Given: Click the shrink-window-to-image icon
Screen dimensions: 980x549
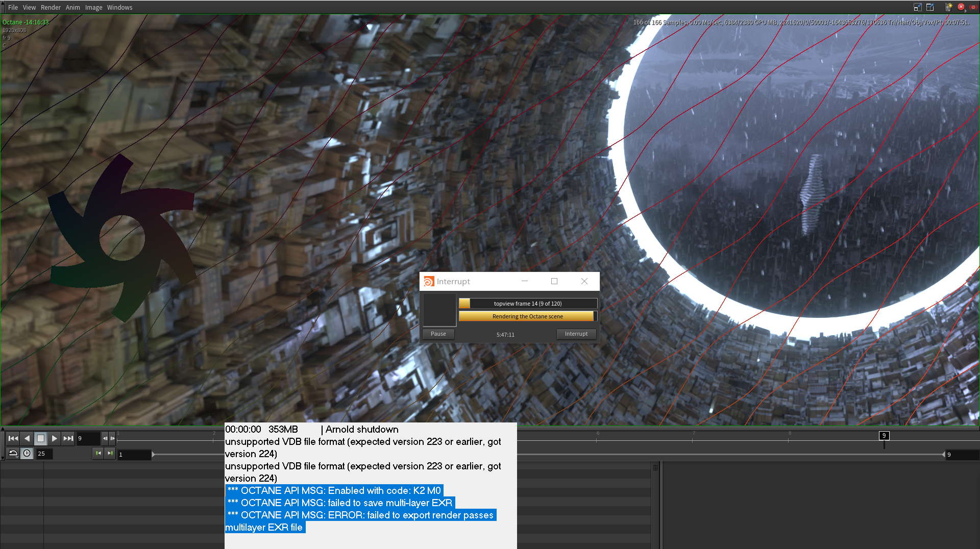Looking at the screenshot, I should 917,7.
